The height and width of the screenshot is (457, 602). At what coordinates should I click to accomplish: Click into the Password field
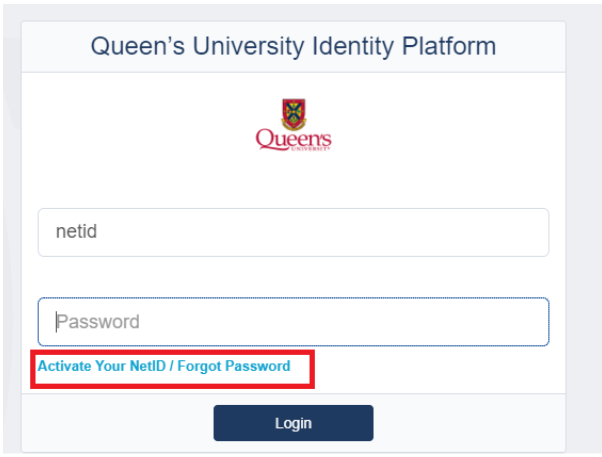293,322
